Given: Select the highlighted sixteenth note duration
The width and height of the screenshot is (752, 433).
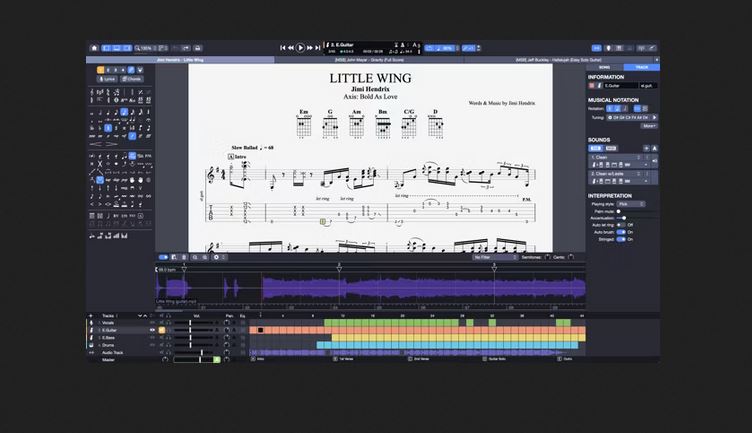Looking at the screenshot, I should click(124, 112).
